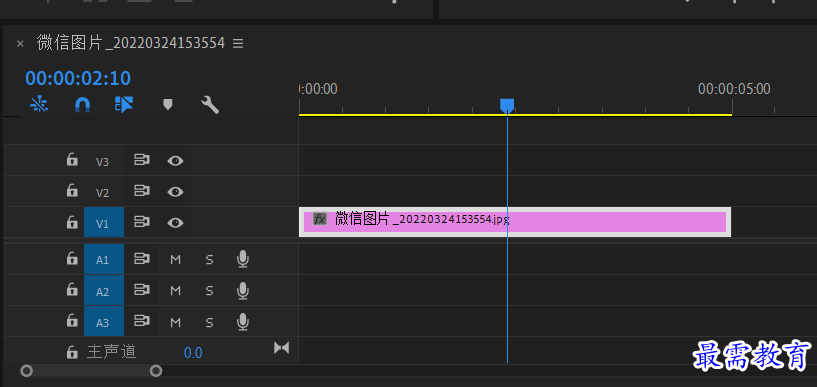Toggle sync lock on A3
The image size is (817, 387).
[x=141, y=321]
